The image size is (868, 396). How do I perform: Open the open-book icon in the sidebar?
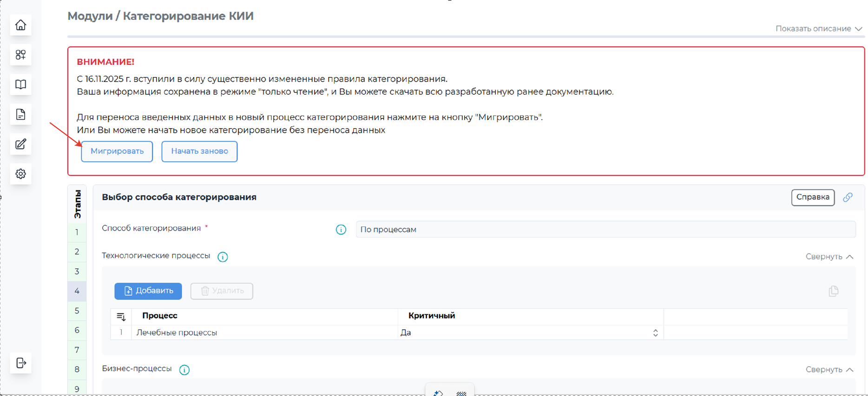coord(21,84)
